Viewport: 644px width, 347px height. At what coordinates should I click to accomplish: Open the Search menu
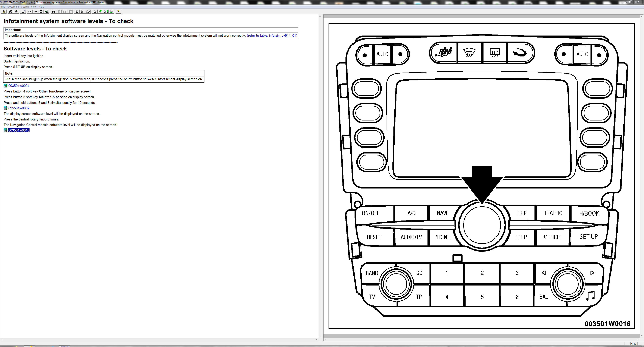25,7
